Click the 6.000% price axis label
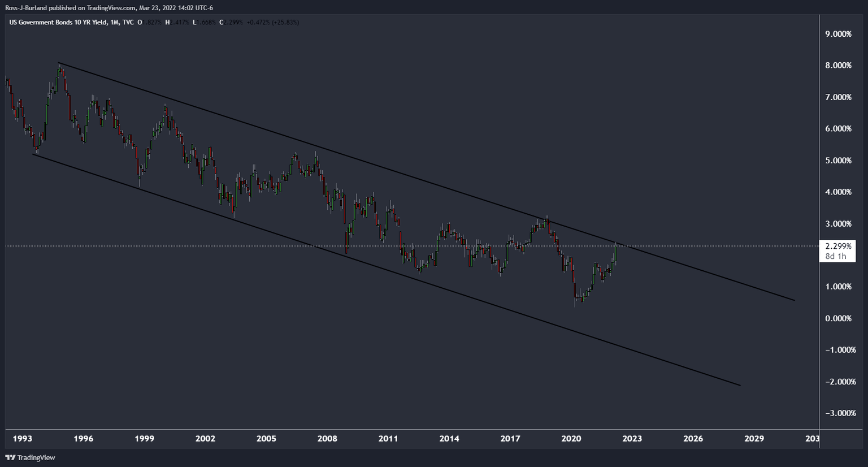 click(838, 129)
